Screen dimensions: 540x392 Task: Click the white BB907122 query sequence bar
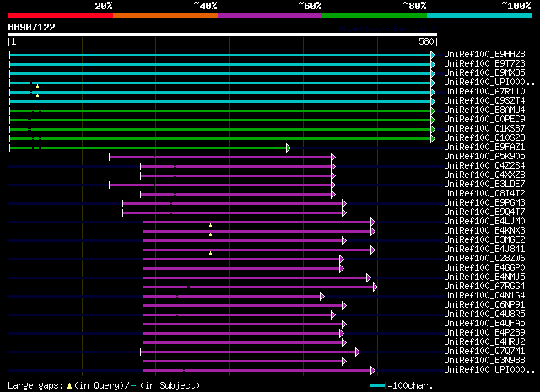tap(223, 35)
